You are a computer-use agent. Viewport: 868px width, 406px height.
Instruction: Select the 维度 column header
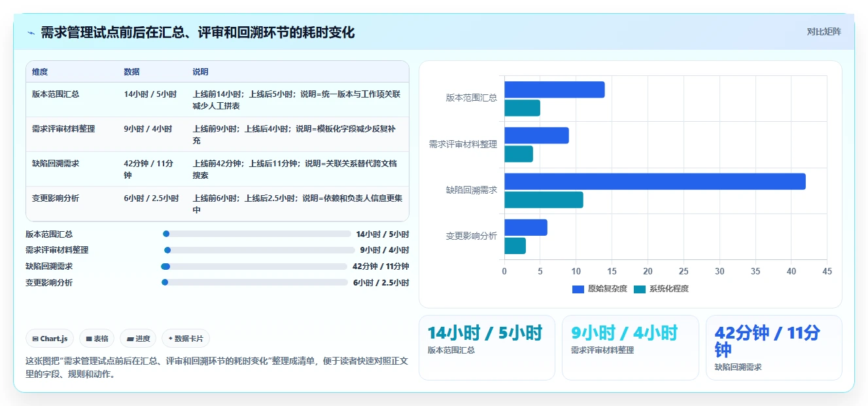coord(40,72)
